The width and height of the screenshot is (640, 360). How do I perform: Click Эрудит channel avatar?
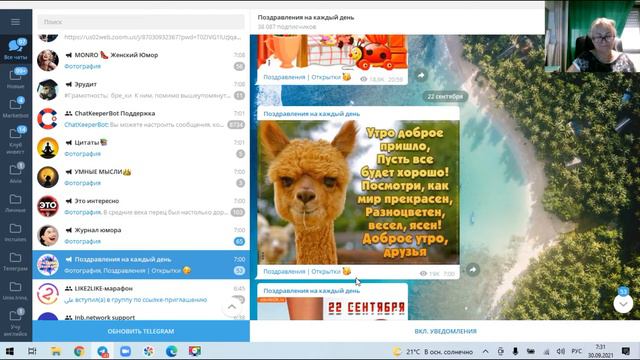point(48,90)
